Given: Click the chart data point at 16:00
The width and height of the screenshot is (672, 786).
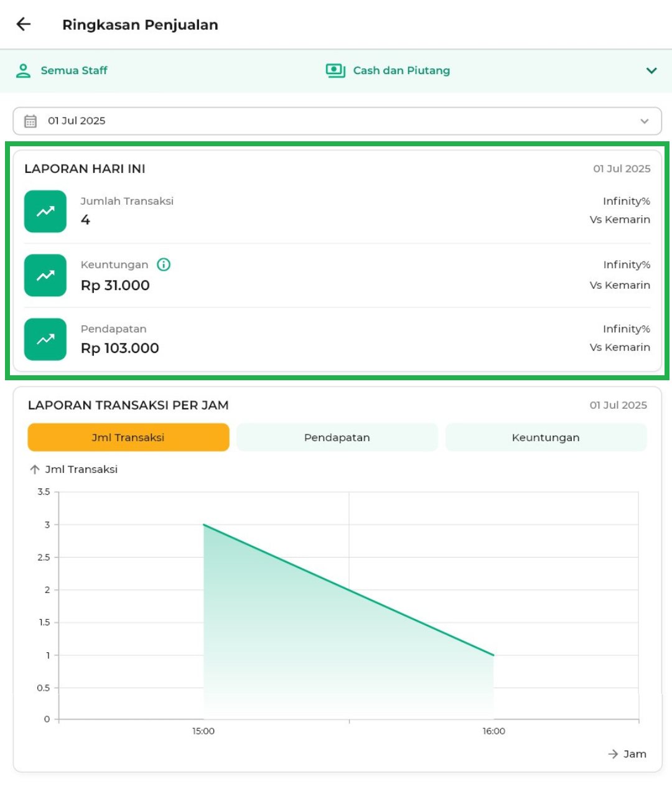Looking at the screenshot, I should (x=493, y=655).
